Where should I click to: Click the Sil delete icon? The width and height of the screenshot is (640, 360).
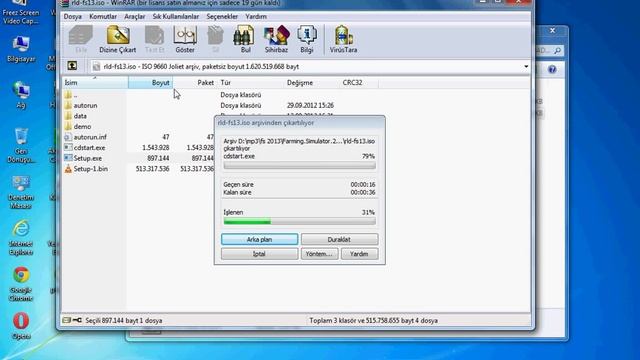(215, 39)
